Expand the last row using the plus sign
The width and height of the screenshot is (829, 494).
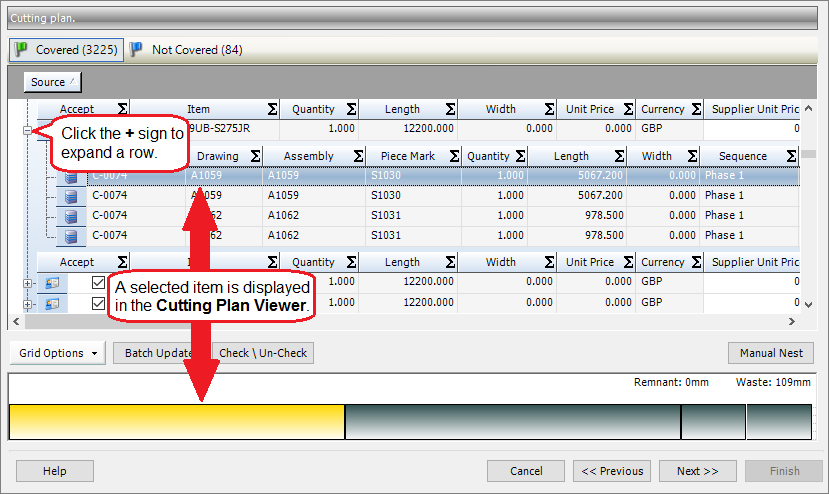tap(27, 303)
